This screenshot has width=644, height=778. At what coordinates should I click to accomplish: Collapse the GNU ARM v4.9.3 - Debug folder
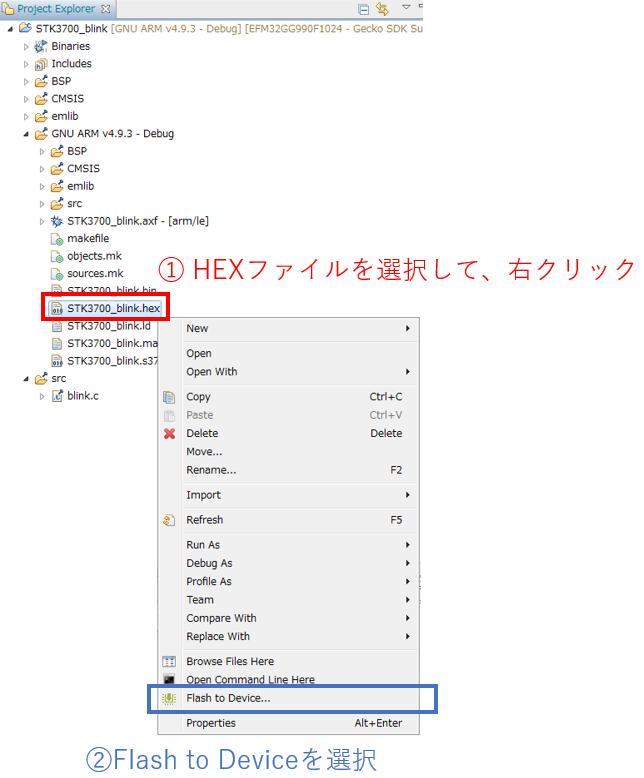(x=27, y=134)
